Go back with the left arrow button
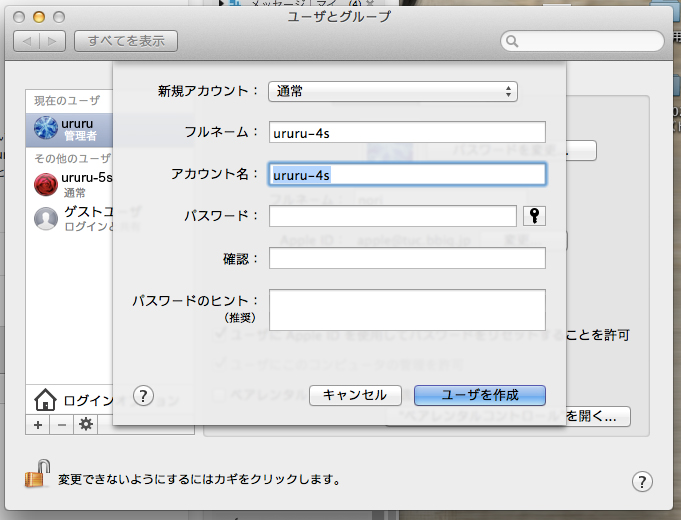The height and width of the screenshot is (520, 681). pos(26,41)
